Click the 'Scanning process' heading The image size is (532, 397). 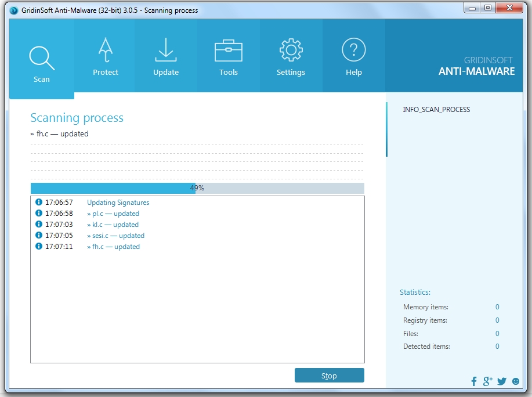coord(77,118)
